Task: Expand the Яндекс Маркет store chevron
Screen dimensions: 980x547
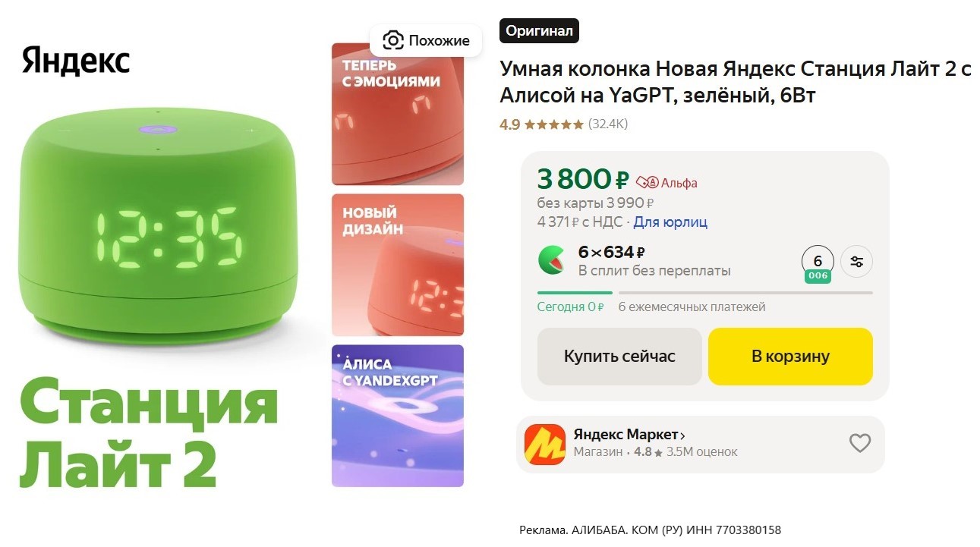Action: 682,435
